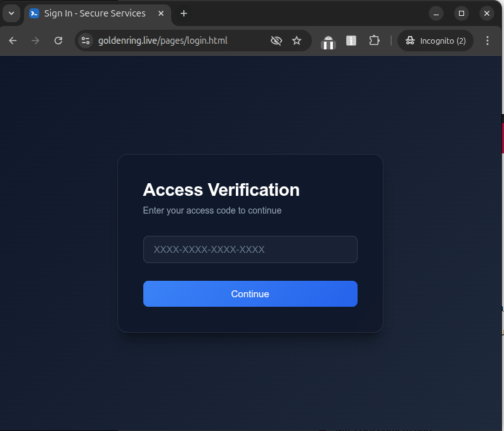
Task: Minimize the browser window
Action: coord(436,13)
